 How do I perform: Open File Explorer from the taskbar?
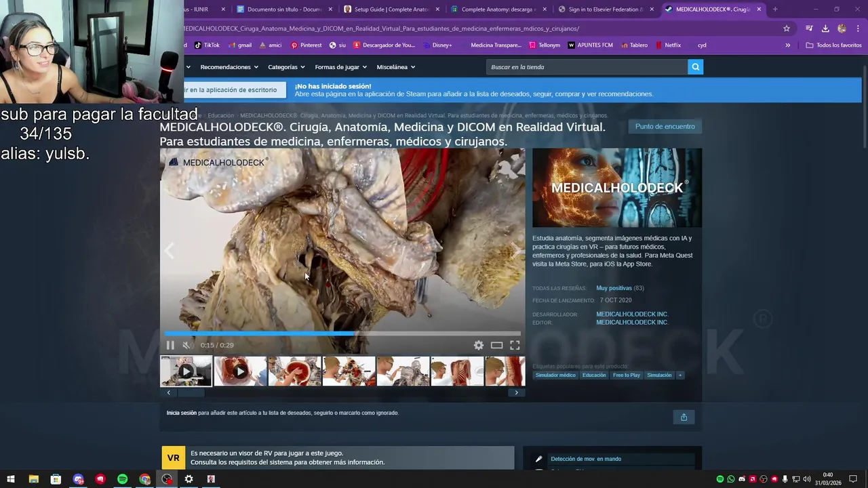(33, 479)
